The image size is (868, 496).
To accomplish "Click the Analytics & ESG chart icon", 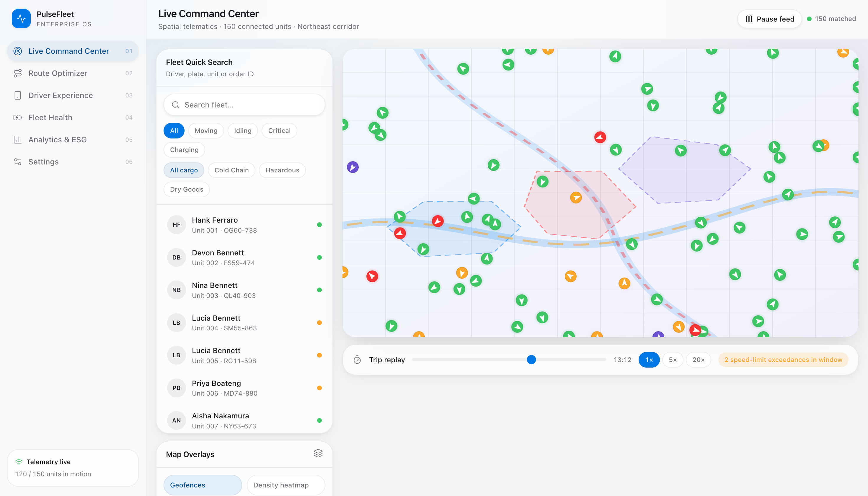I will click(18, 140).
